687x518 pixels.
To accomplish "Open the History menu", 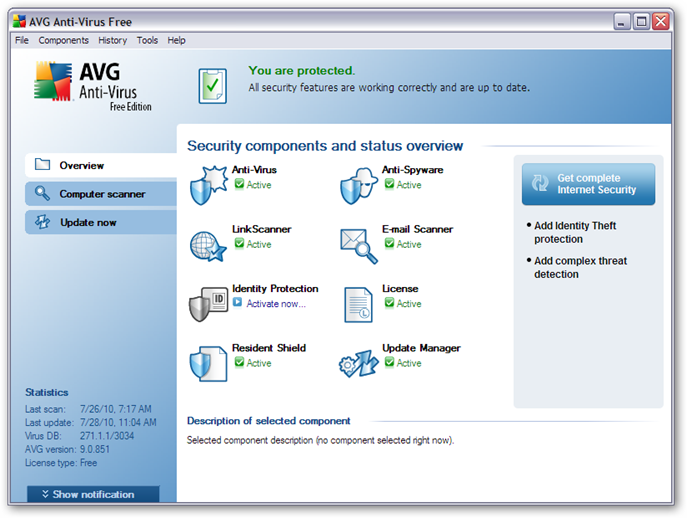I will [x=112, y=40].
